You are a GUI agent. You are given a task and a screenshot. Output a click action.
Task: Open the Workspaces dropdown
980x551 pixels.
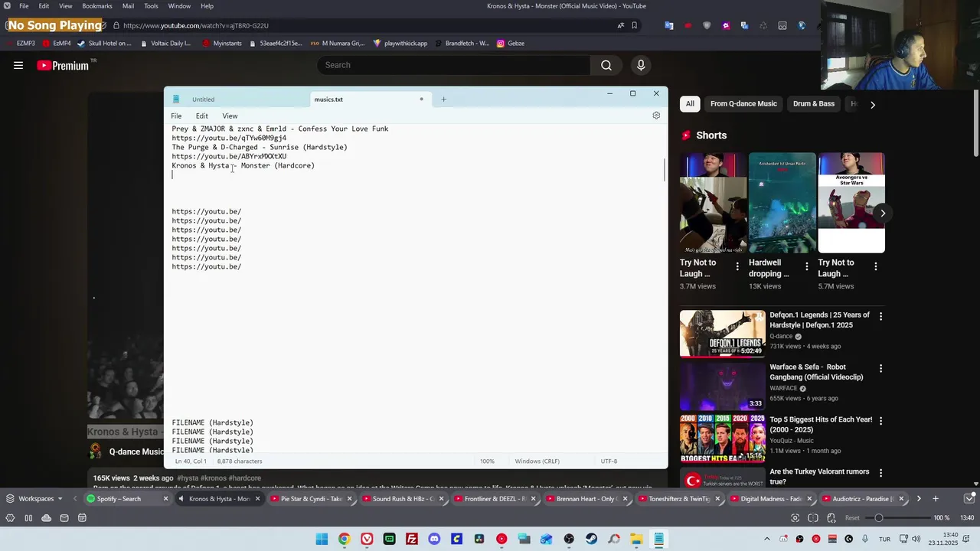click(x=35, y=499)
